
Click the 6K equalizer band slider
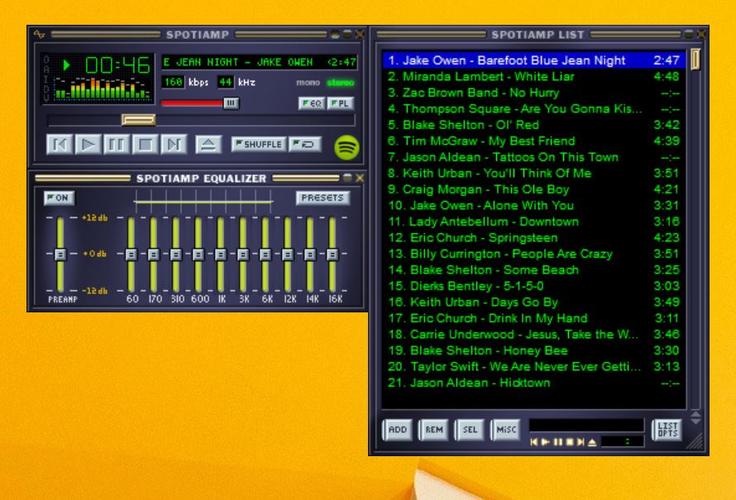265,254
